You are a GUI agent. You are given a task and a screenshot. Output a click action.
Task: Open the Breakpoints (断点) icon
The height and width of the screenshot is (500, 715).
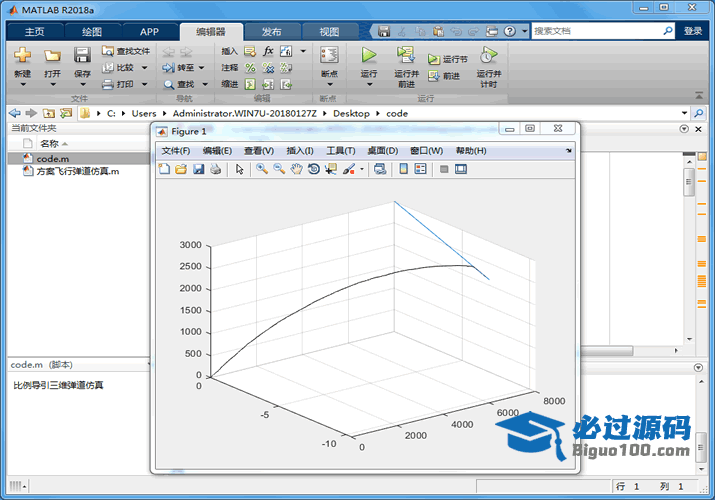(329, 56)
